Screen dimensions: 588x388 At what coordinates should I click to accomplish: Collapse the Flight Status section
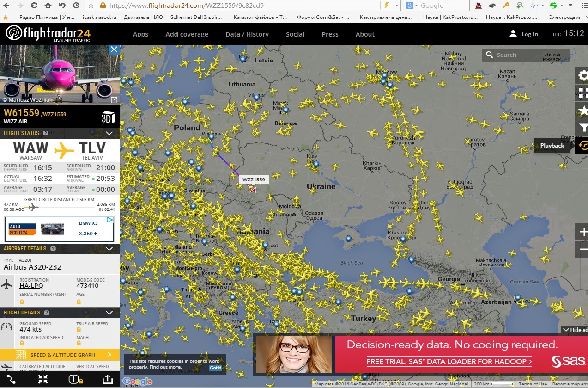109,133
